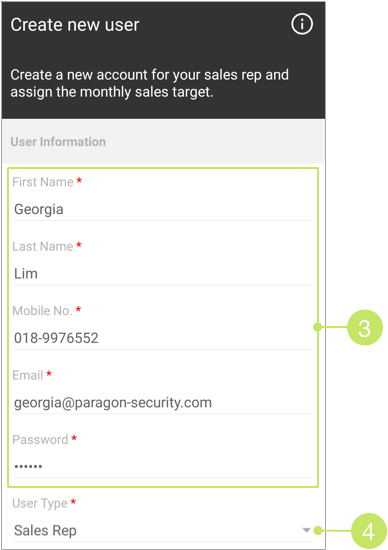Focus the Email field with georgia@paragon-security.com
The image size is (388, 550).
pos(163,403)
